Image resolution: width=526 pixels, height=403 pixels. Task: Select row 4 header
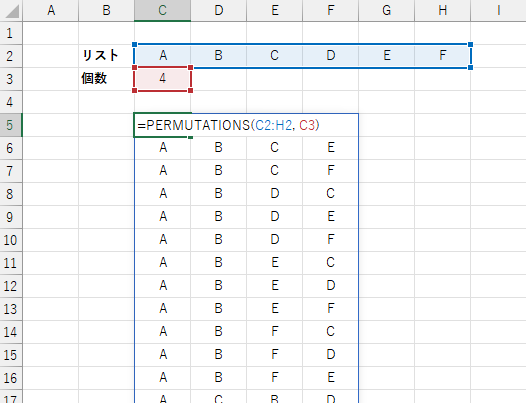(11, 102)
